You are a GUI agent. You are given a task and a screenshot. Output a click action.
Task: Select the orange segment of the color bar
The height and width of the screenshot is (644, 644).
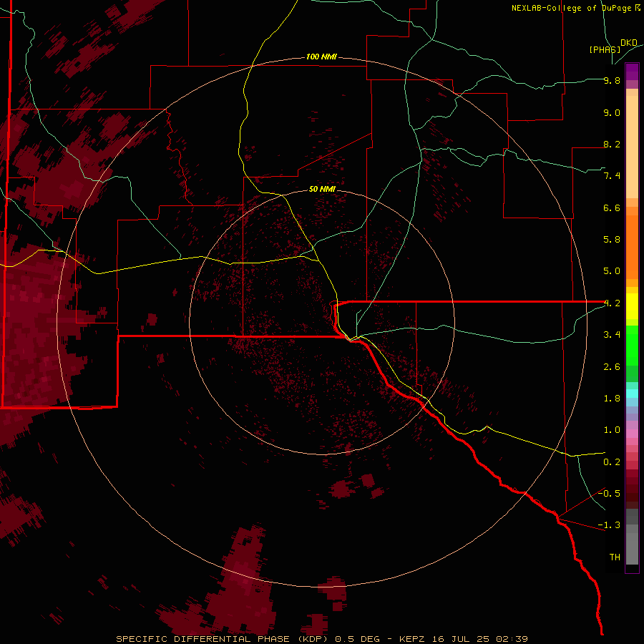632,248
